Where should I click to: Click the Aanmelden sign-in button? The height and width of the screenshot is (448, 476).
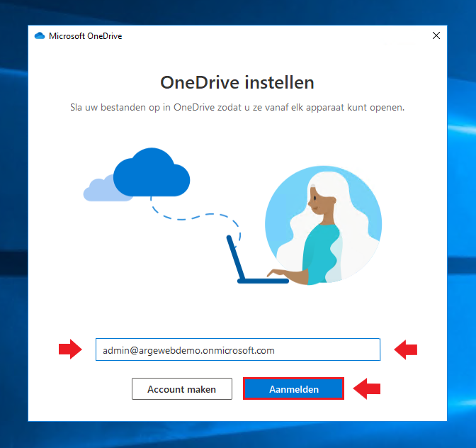click(x=293, y=388)
